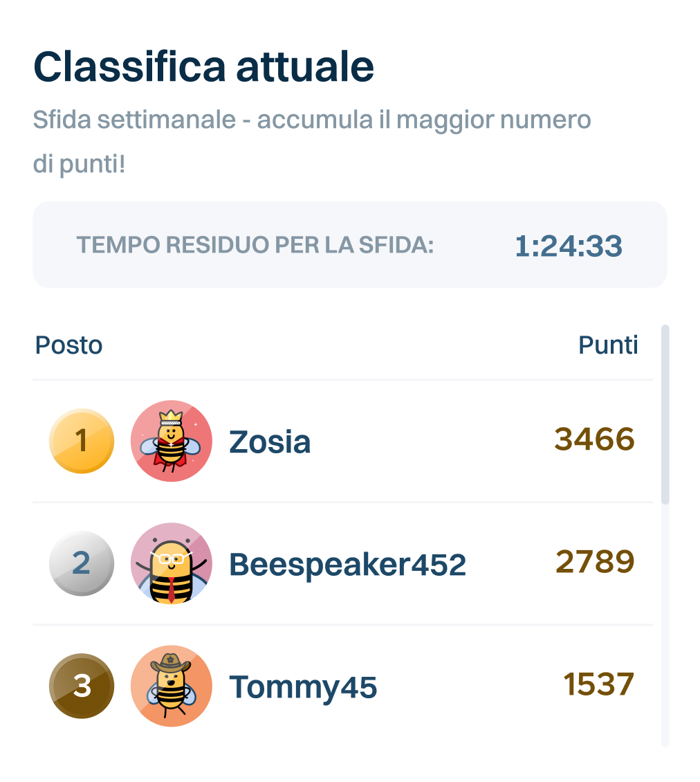The image size is (700, 782).
Task: Click the bronze third-place medal icon
Action: click(82, 686)
